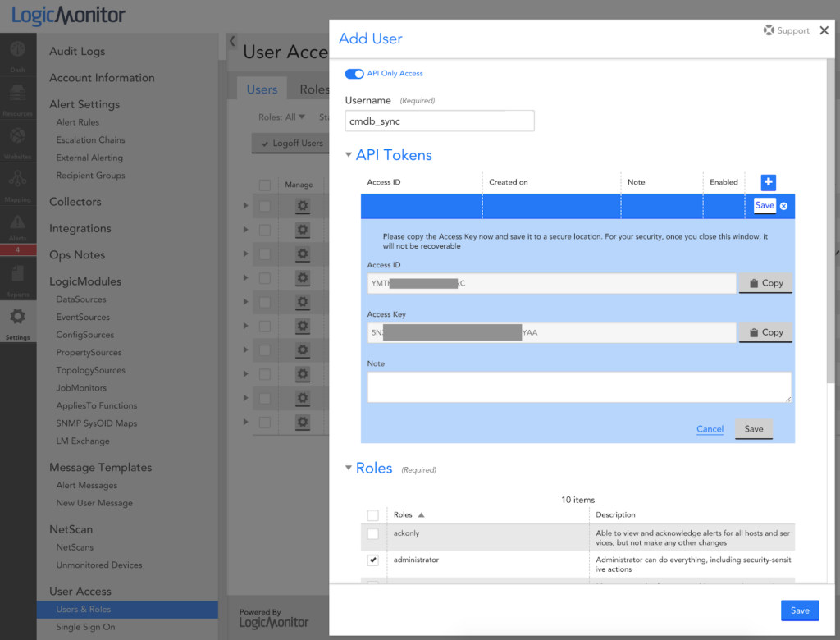The height and width of the screenshot is (640, 840).
Task: Add a new API token with the plus icon
Action: [766, 182]
